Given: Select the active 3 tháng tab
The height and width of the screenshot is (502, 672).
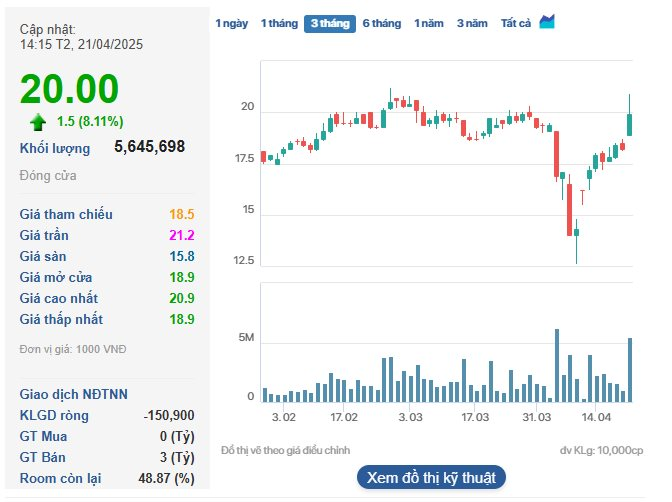Looking at the screenshot, I should pyautogui.click(x=329, y=23).
